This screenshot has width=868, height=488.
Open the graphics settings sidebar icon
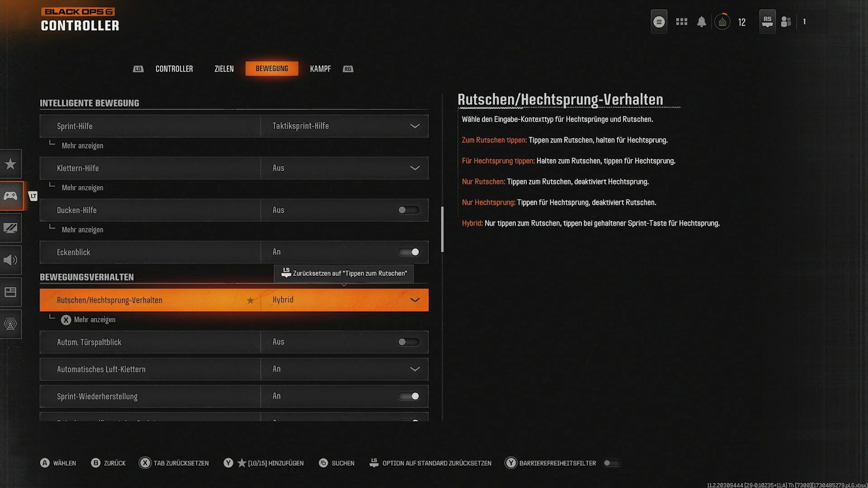10,228
